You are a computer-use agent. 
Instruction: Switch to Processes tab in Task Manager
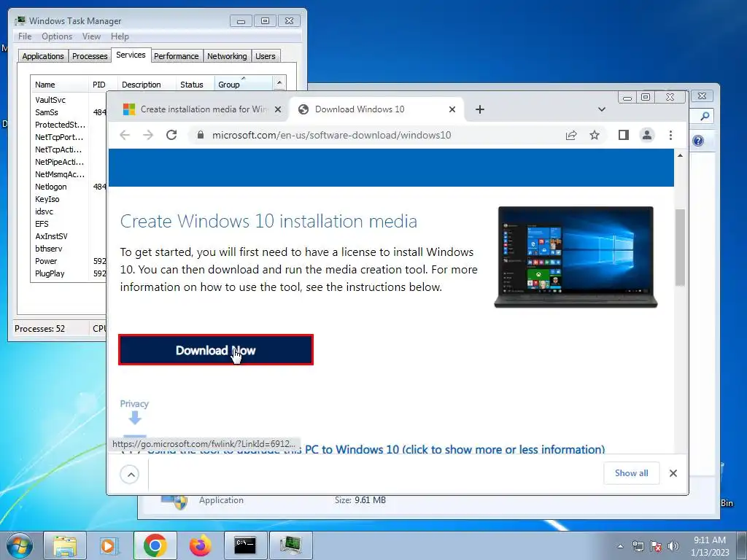click(90, 56)
